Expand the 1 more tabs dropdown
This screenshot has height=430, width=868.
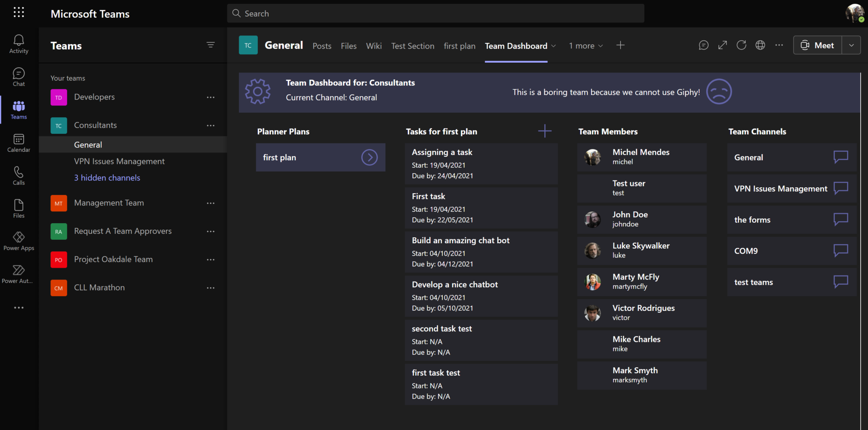coord(586,45)
